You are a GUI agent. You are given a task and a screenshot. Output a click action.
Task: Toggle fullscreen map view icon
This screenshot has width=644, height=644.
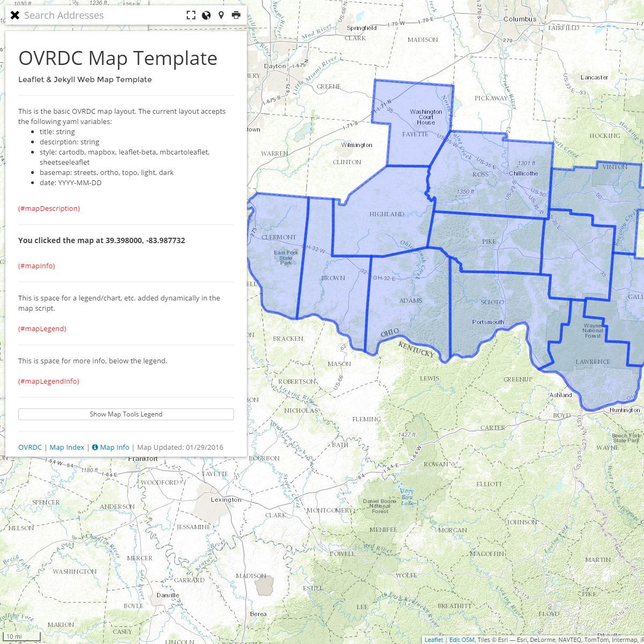point(191,15)
